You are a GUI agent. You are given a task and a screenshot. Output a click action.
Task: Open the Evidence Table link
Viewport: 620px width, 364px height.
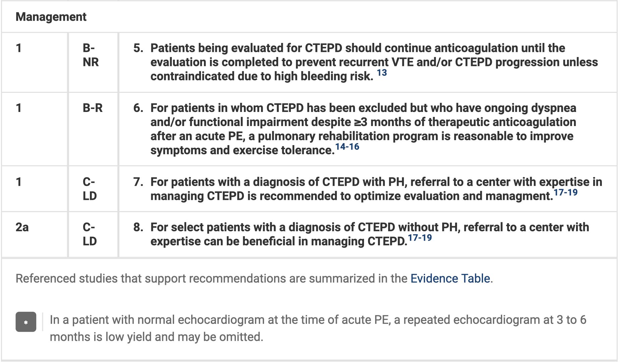pos(450,279)
